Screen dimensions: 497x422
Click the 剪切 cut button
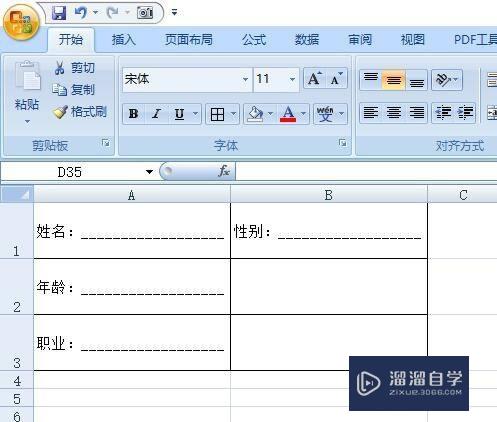(x=75, y=68)
